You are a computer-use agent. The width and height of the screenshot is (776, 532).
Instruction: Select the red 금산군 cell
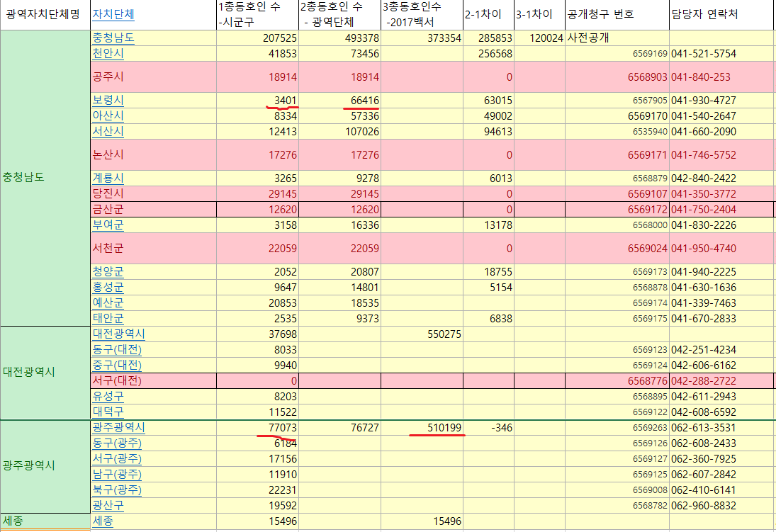[x=153, y=210]
